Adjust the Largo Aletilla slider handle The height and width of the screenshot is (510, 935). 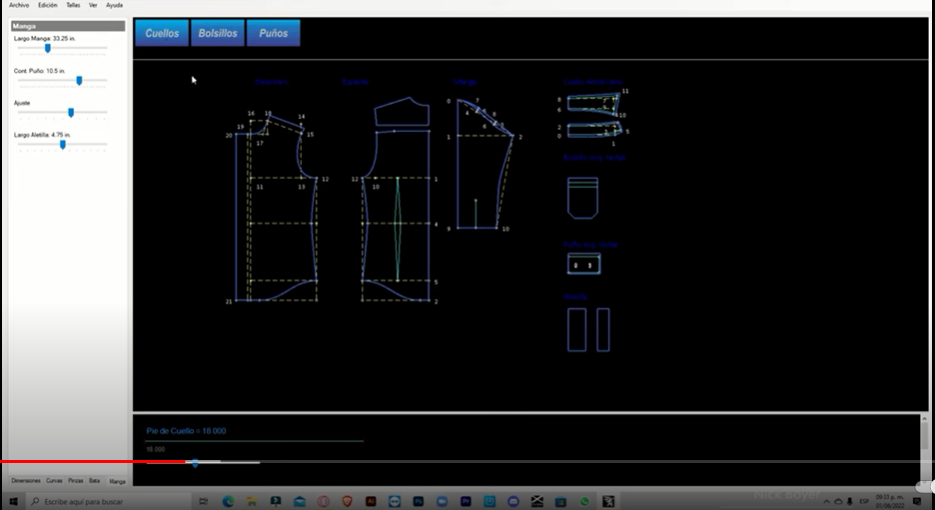(63, 144)
